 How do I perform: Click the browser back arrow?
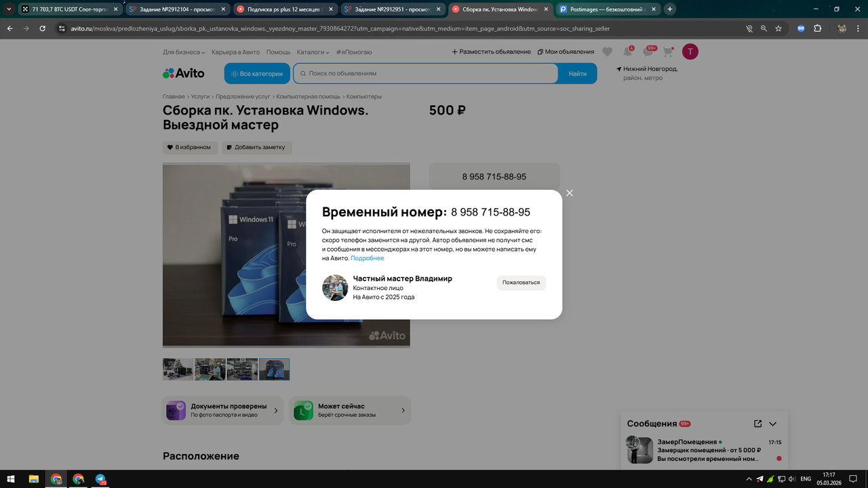10,28
